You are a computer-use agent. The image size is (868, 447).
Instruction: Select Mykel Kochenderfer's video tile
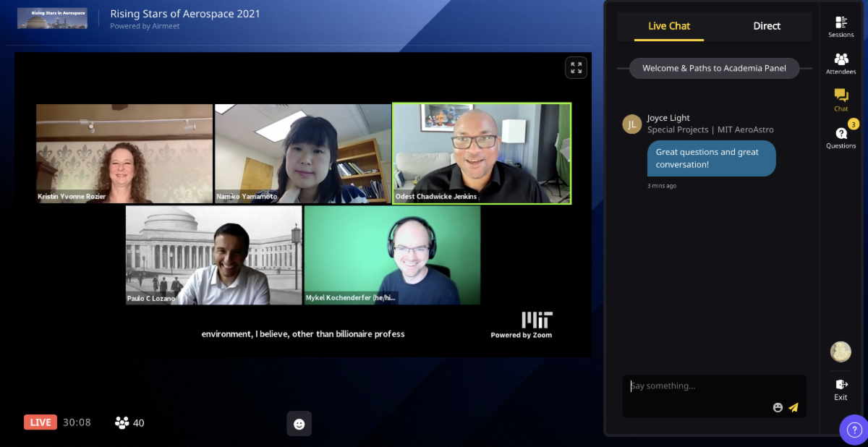coord(393,255)
